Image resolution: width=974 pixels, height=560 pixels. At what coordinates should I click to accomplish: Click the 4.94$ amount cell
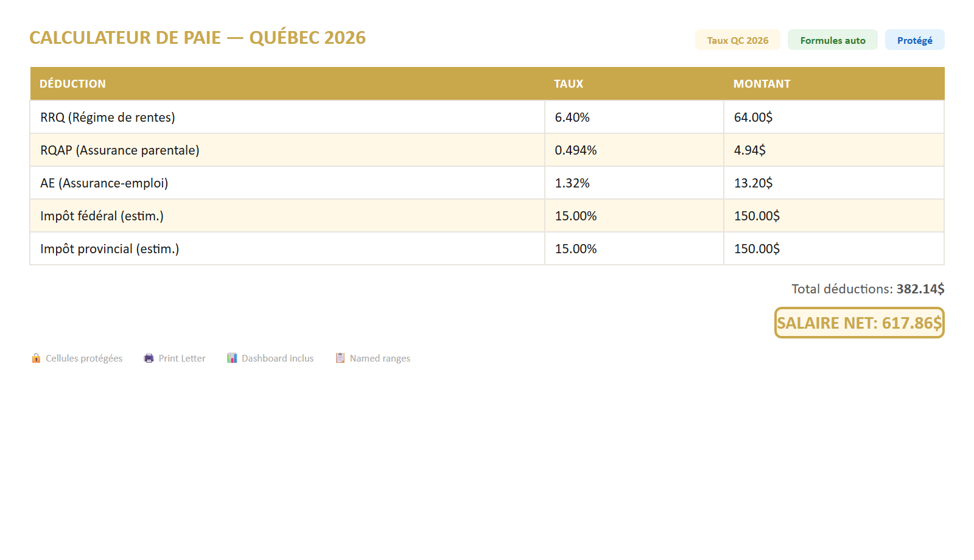tap(834, 150)
